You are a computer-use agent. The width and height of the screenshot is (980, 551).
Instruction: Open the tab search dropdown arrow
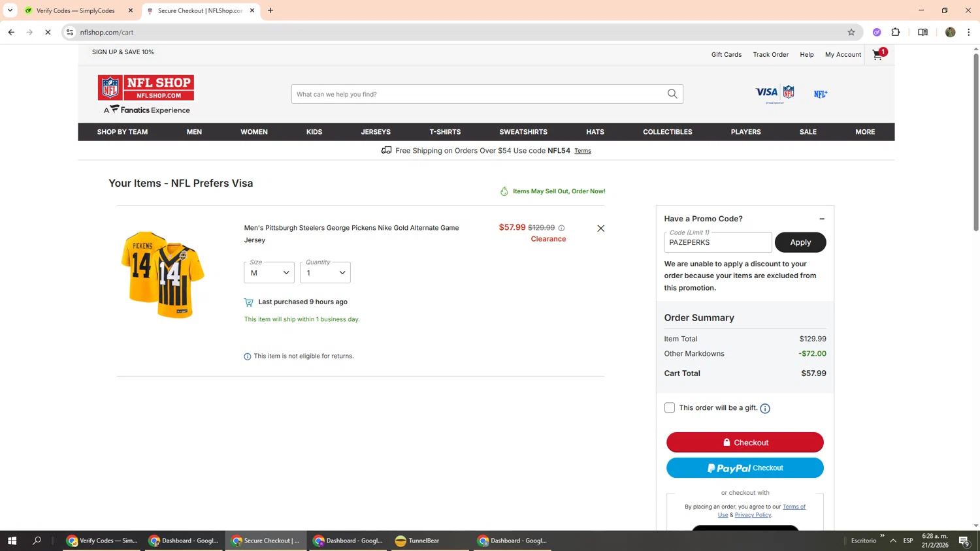[10, 10]
